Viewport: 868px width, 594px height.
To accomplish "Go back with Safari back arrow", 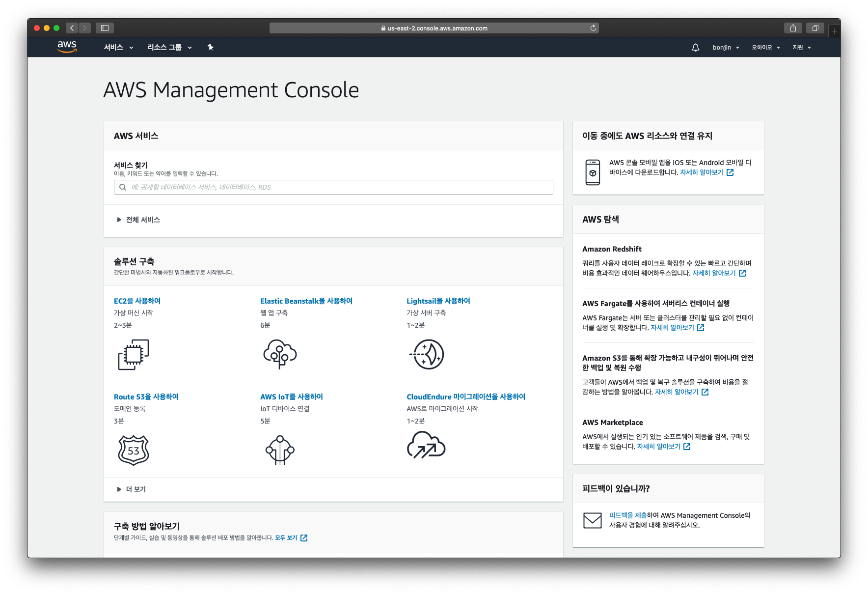I will coord(72,28).
